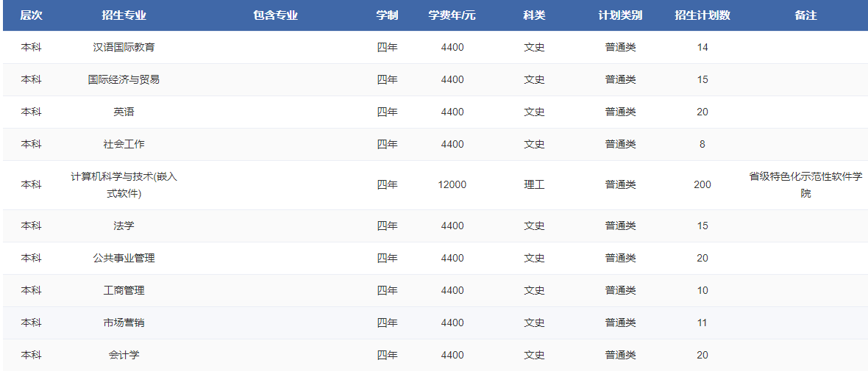Image resolution: width=868 pixels, height=371 pixels.
Task: Click the 招生计划数 column header
Action: (702, 15)
